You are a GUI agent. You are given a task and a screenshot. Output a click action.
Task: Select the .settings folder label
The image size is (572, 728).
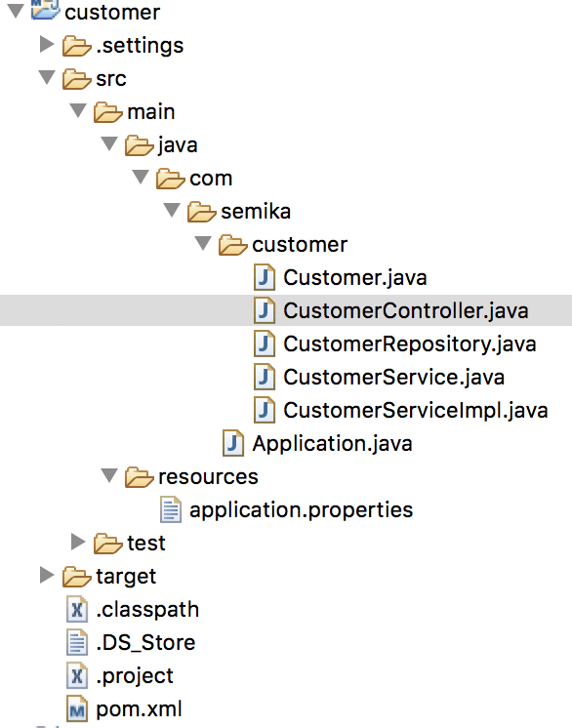pyautogui.click(x=140, y=46)
